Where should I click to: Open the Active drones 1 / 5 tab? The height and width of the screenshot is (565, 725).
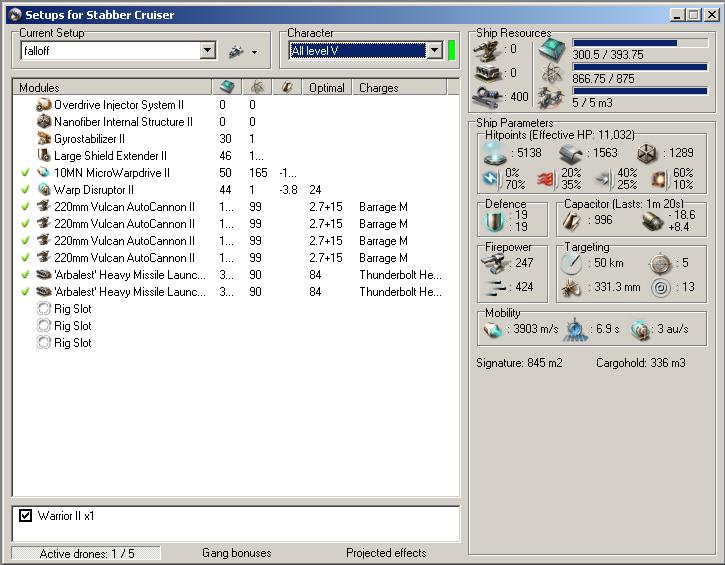coord(86,553)
